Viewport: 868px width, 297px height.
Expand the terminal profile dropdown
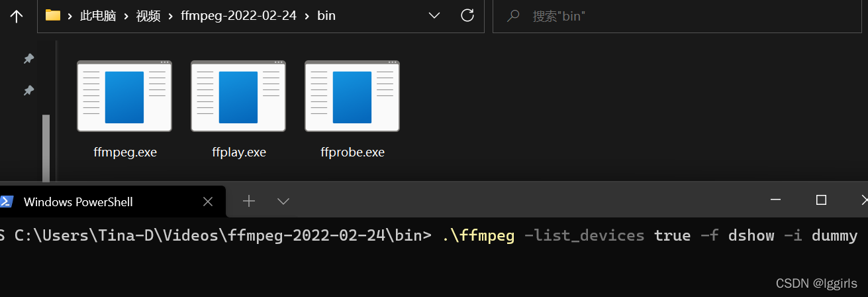tap(283, 201)
